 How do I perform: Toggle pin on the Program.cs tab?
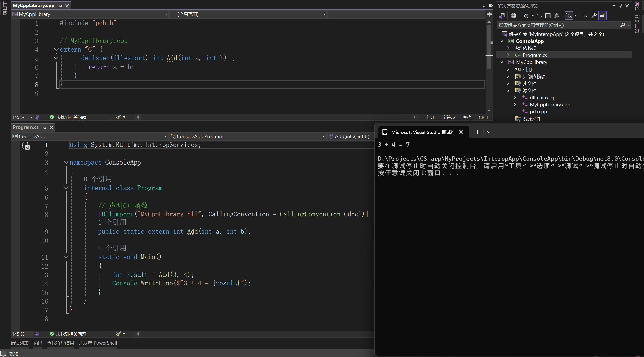[44, 128]
